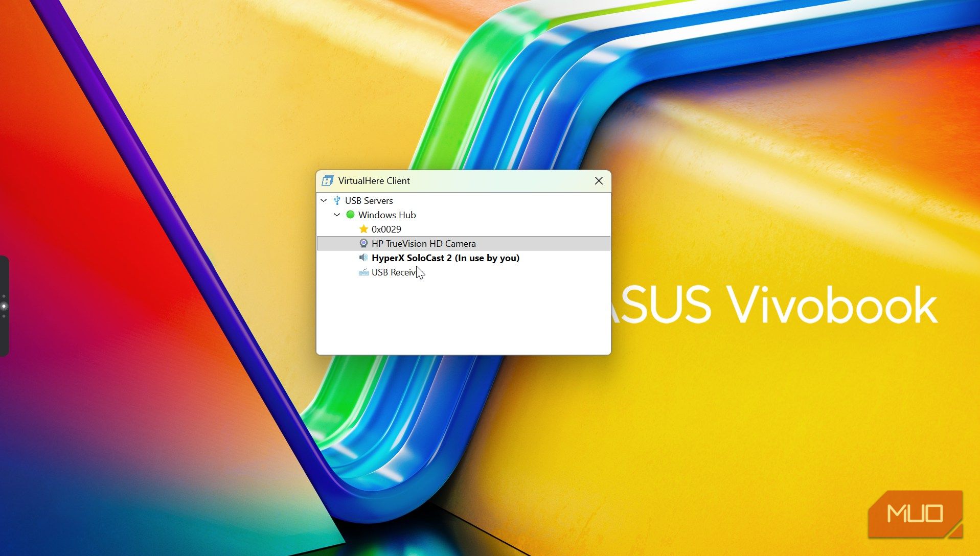Click the green status dot for Windows Hub

[x=350, y=215]
